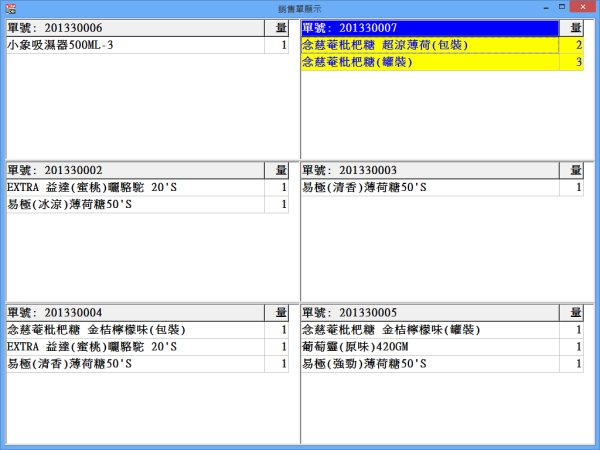Close the 銷售單顯示 window
The width and height of the screenshot is (600, 450).
pos(583,7)
